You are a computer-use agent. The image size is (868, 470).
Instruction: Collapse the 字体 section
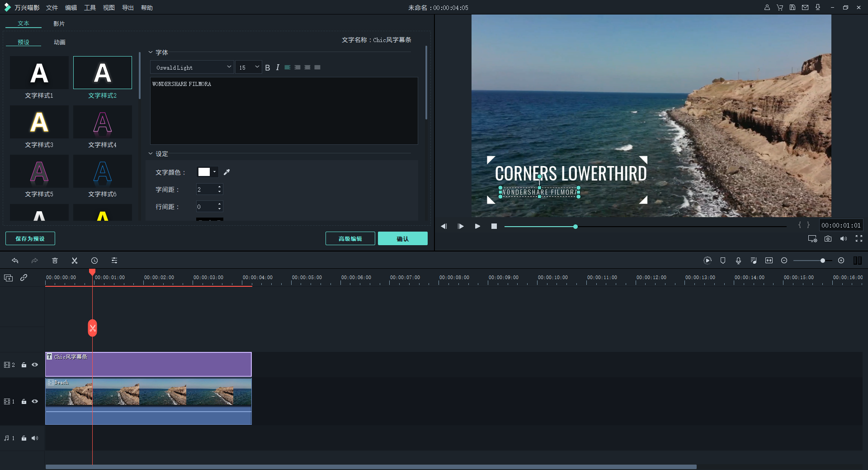coord(151,52)
